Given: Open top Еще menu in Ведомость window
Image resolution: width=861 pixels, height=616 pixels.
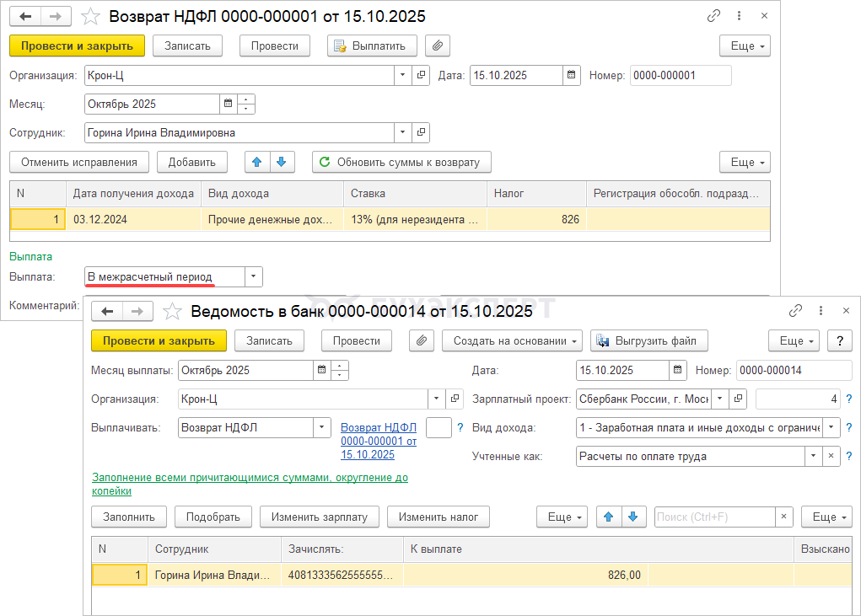Looking at the screenshot, I should [x=794, y=340].
